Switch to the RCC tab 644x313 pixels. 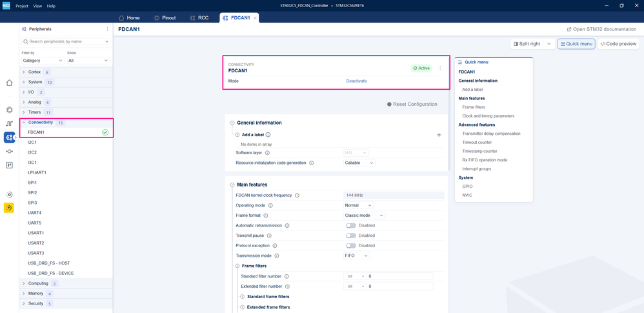click(199, 18)
